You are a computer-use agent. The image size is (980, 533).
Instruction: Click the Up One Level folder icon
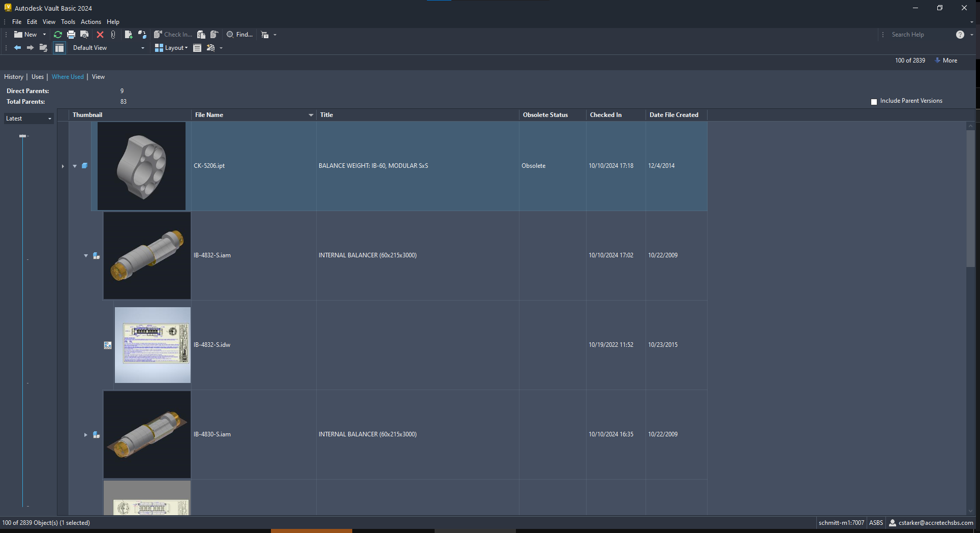tap(43, 48)
